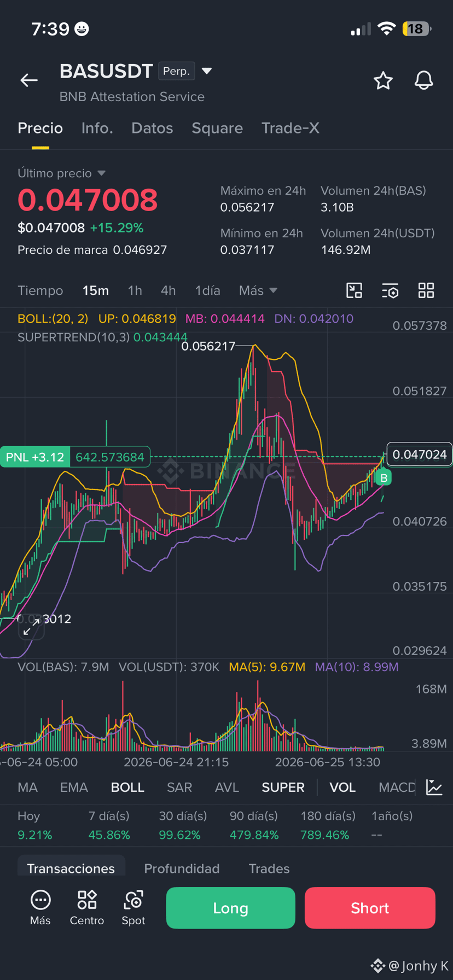
Task: Toggle the SAR indicator
Action: 179,787
